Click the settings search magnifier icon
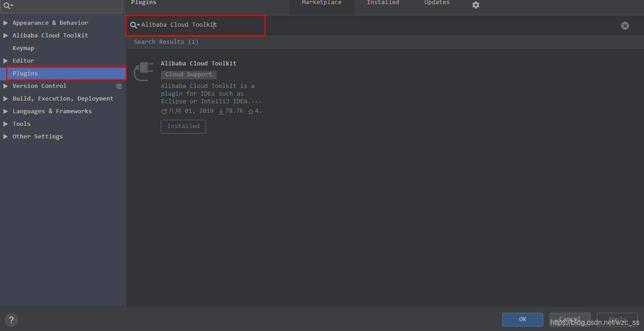Viewport: 644px width, 331px height. coord(8,6)
